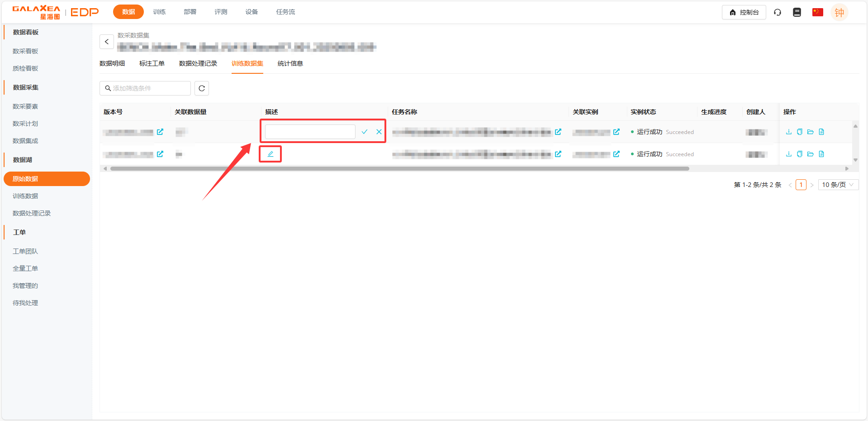Click the copy icon in second row
The width and height of the screenshot is (868, 421).
click(x=800, y=154)
